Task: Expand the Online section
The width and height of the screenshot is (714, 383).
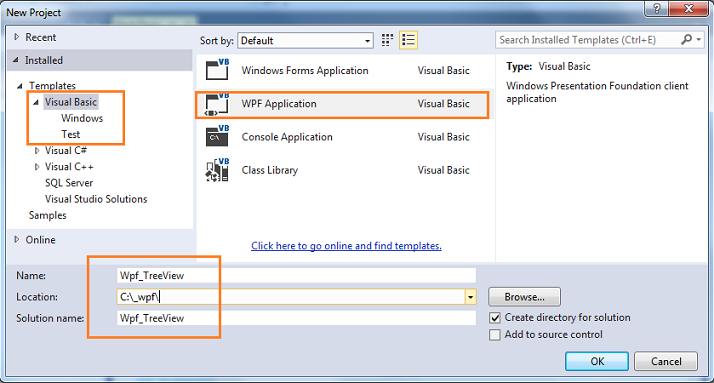Action: tap(17, 240)
